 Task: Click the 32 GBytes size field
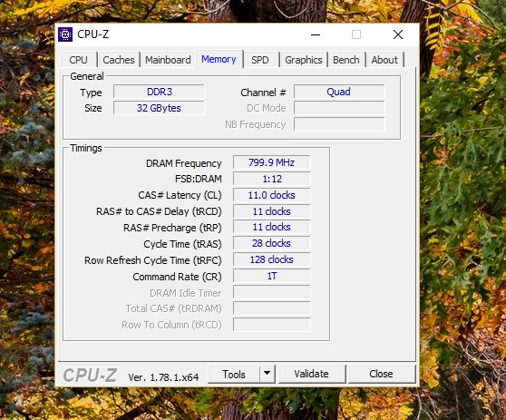point(159,108)
